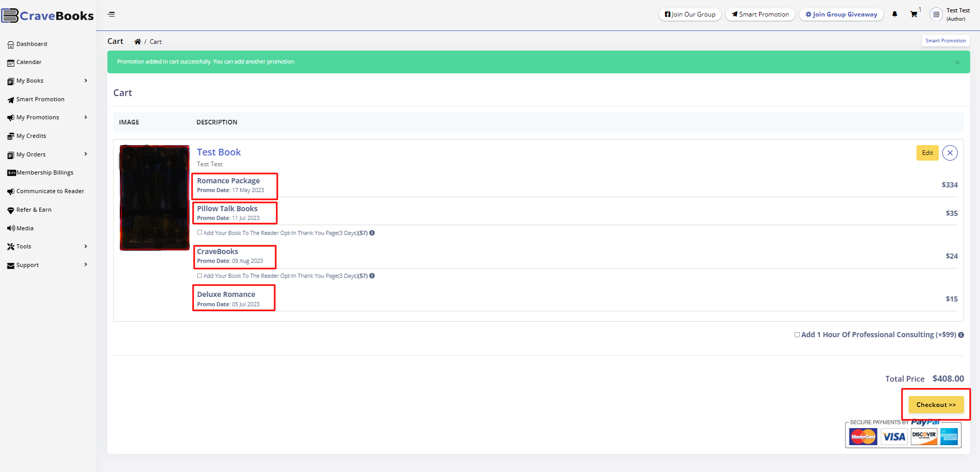Click the $334 price of Romance Package
The width and height of the screenshot is (980, 472).
tap(950, 185)
